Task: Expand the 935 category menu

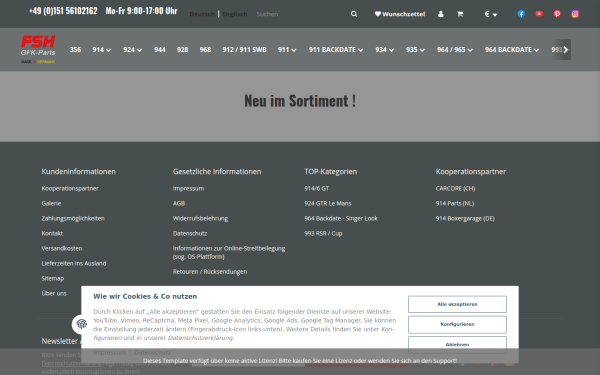Action: 416,50
